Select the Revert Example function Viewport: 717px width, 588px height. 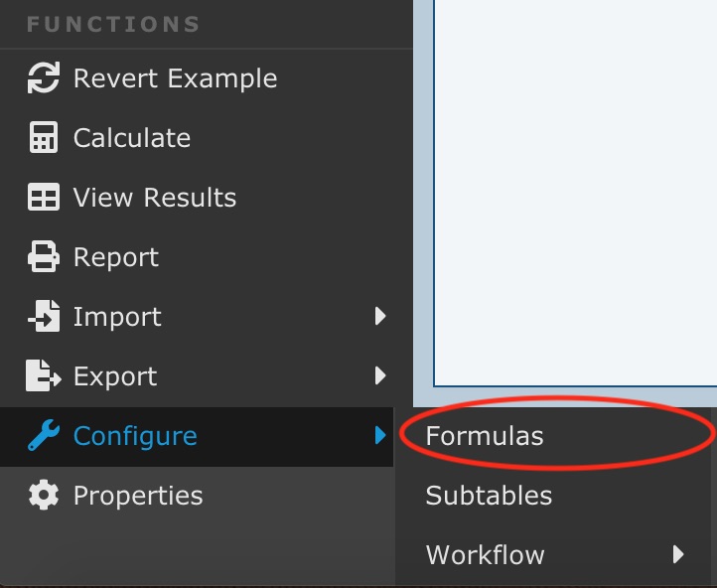click(x=175, y=78)
